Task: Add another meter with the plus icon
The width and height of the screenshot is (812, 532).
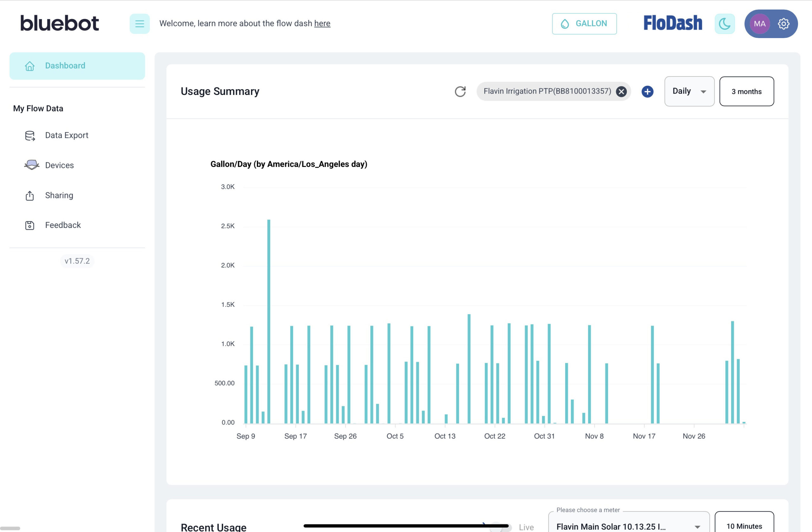Action: click(x=647, y=91)
